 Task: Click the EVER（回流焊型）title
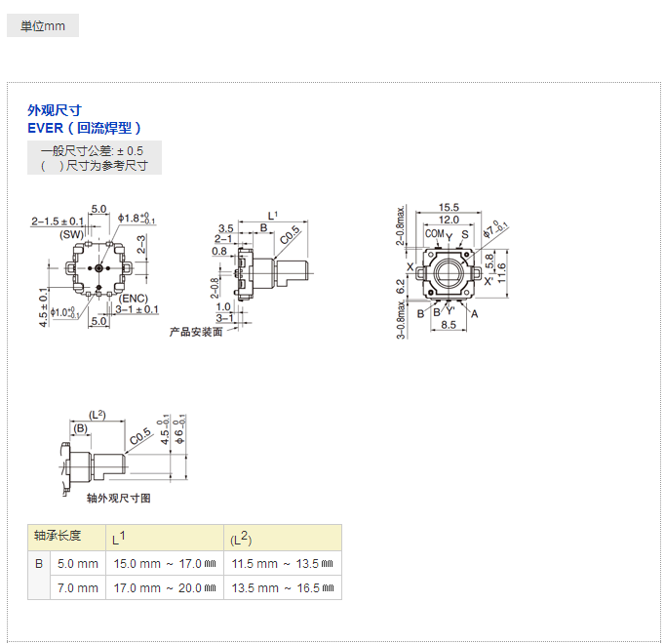point(85,128)
